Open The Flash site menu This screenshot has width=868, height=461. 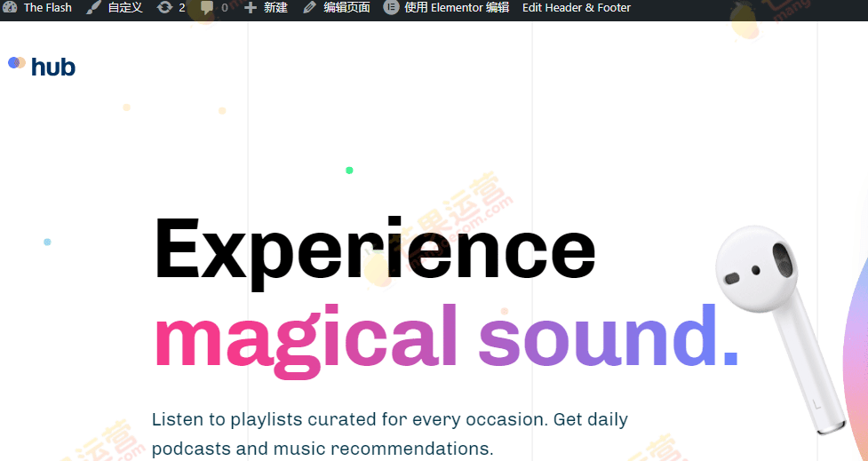point(47,8)
